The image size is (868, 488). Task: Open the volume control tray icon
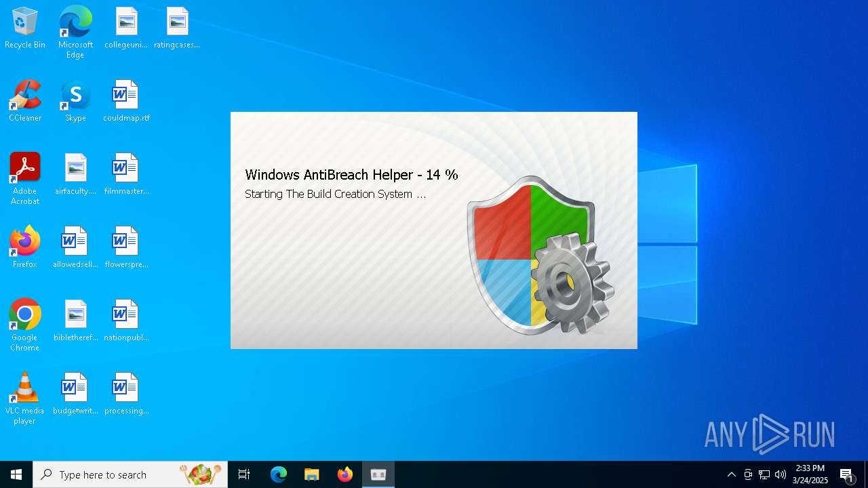[x=781, y=474]
